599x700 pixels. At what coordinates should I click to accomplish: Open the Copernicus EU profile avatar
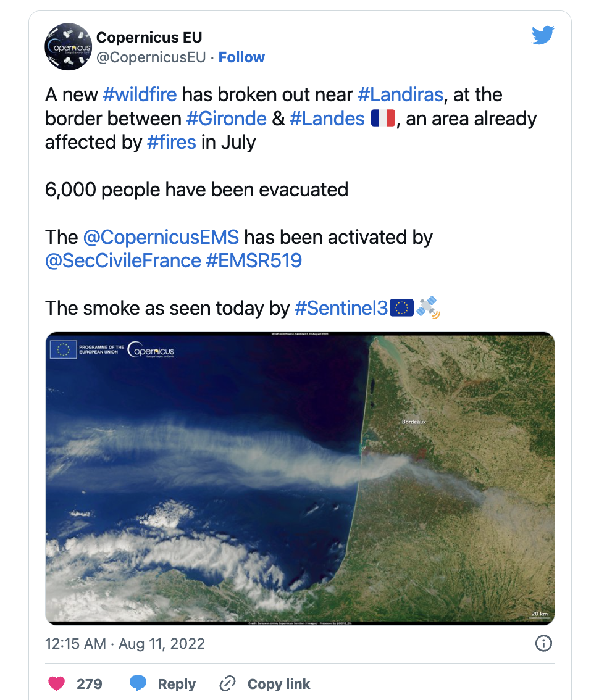tap(69, 47)
